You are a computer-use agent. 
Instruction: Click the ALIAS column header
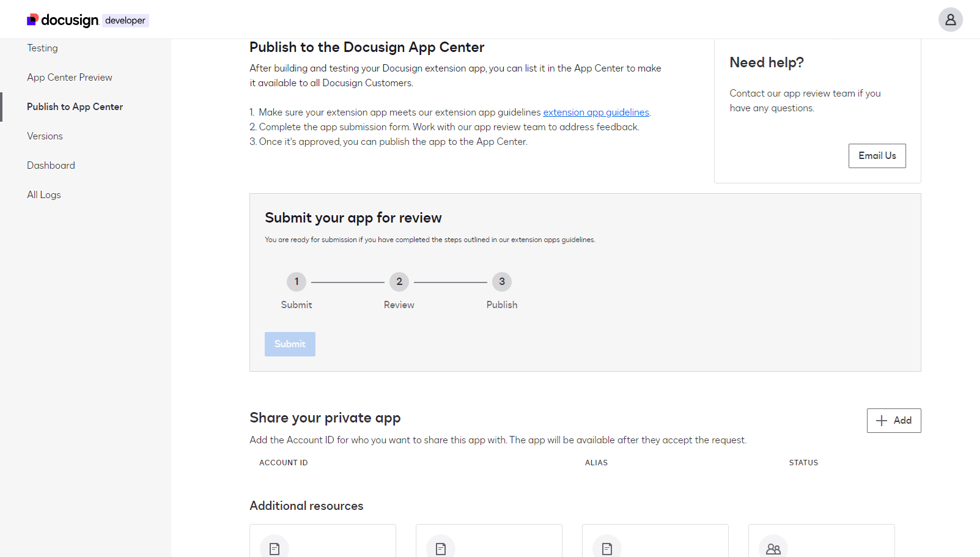[x=596, y=463]
